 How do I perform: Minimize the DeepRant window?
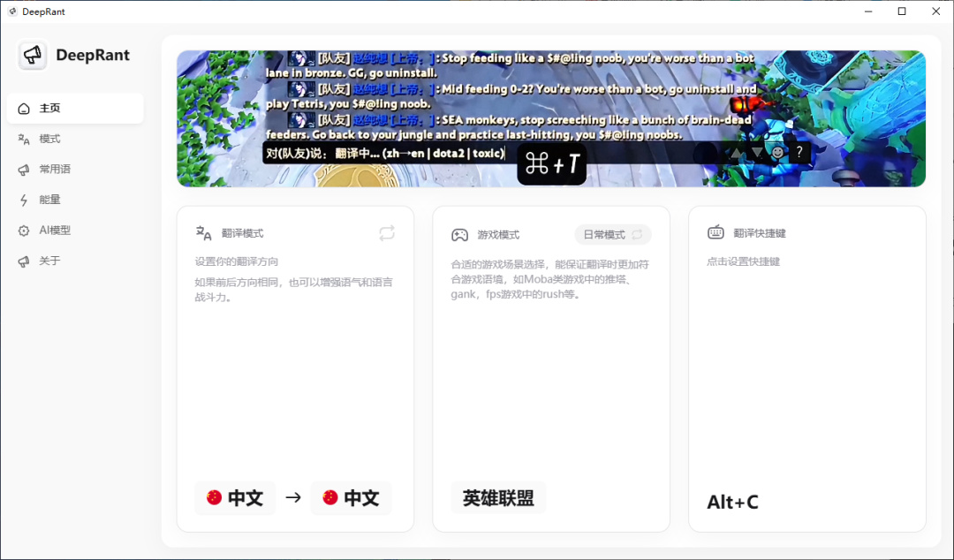(x=868, y=11)
